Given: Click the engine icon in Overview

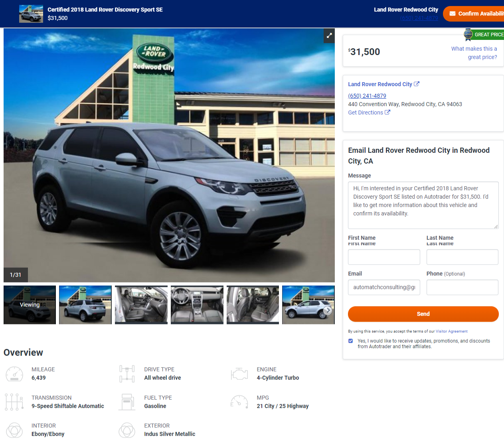Looking at the screenshot, I should coord(239,374).
